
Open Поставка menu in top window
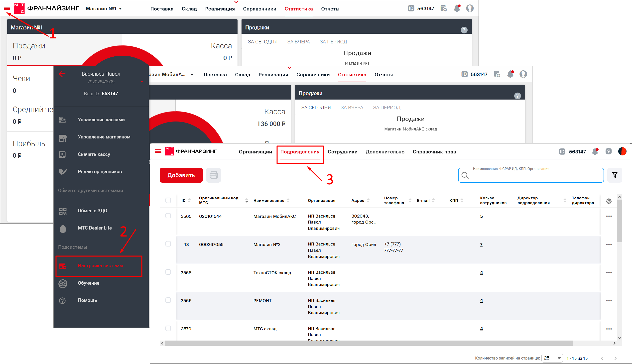(x=162, y=9)
